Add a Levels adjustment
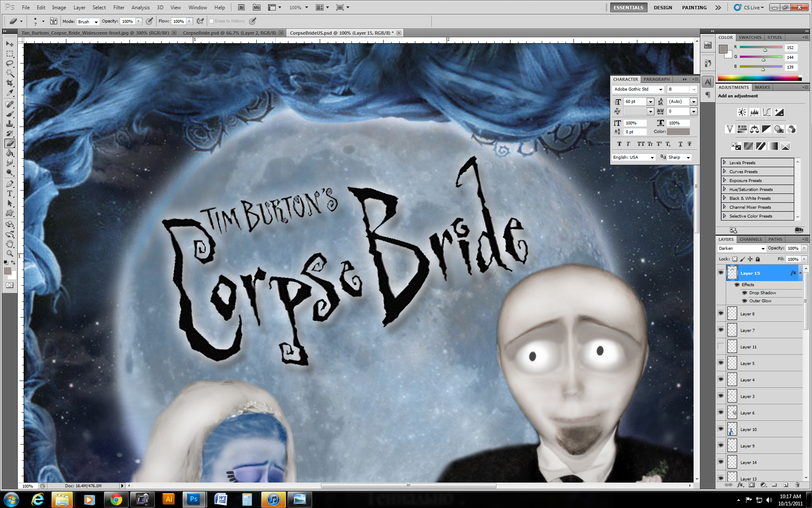 754,112
